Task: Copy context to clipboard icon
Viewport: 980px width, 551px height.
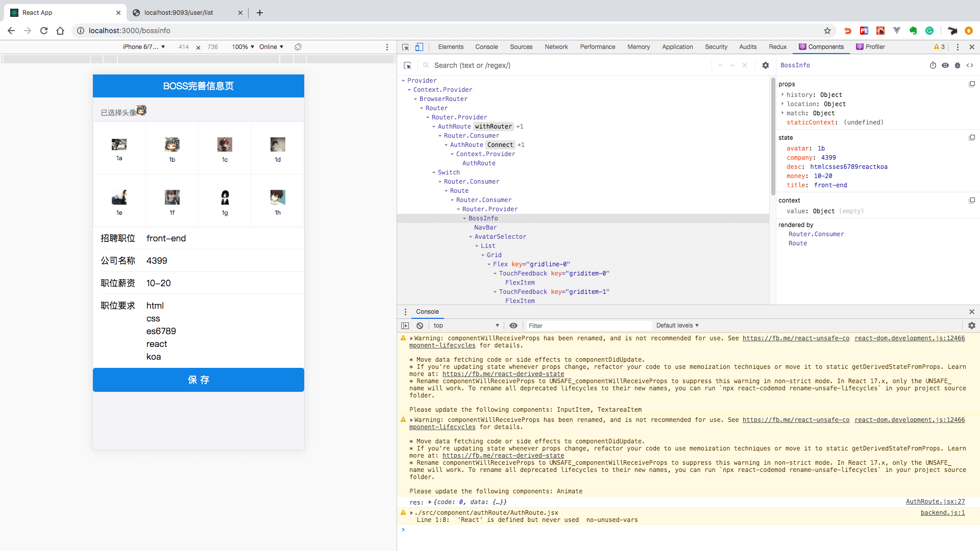Action: click(972, 201)
